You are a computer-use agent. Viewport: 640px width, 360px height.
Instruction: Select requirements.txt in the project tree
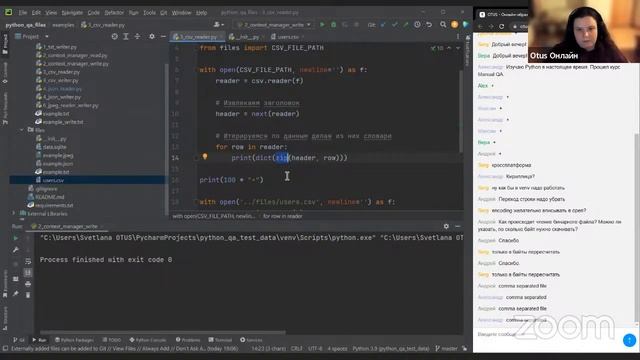click(54, 205)
